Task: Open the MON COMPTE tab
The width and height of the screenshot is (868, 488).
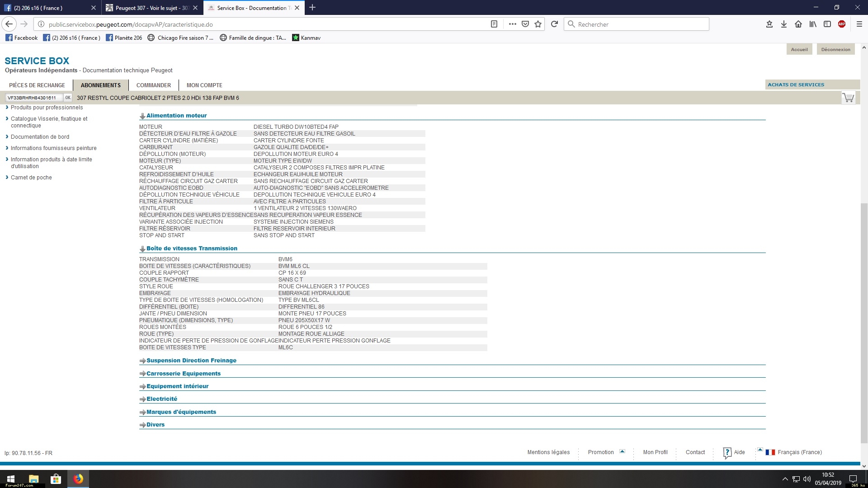Action: pyautogui.click(x=204, y=85)
